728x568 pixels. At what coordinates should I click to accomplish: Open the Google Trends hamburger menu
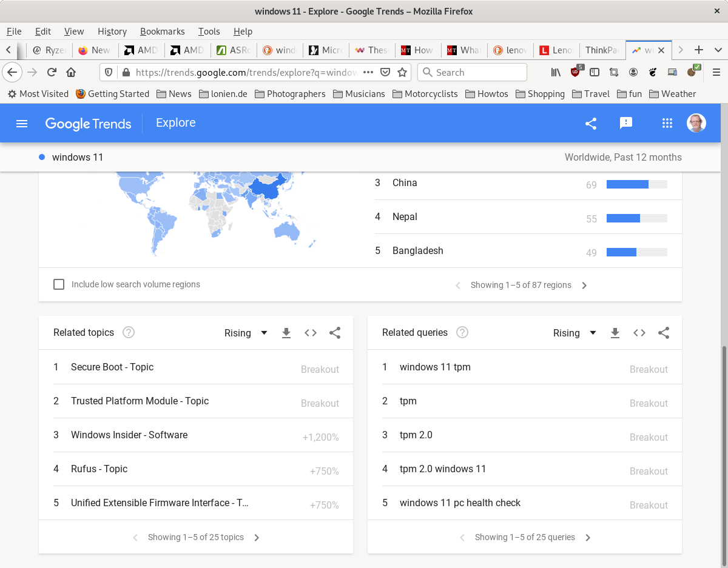coord(22,124)
